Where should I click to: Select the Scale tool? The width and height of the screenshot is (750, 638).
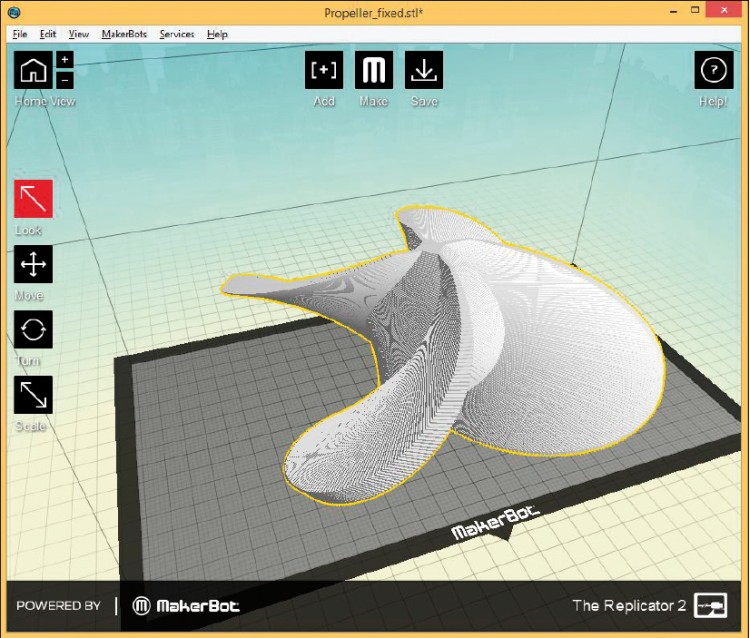pos(33,395)
